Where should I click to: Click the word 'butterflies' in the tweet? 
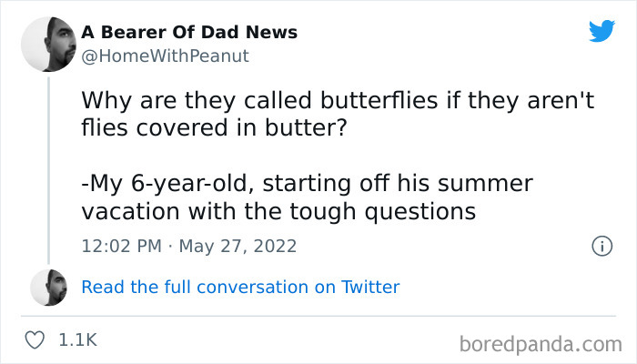(x=325, y=100)
